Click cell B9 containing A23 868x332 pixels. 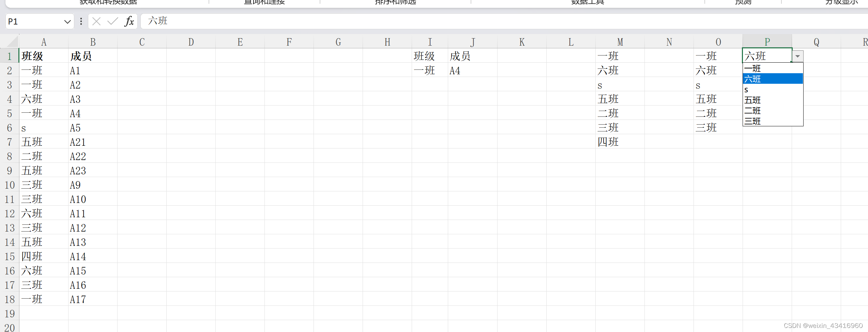click(x=93, y=171)
